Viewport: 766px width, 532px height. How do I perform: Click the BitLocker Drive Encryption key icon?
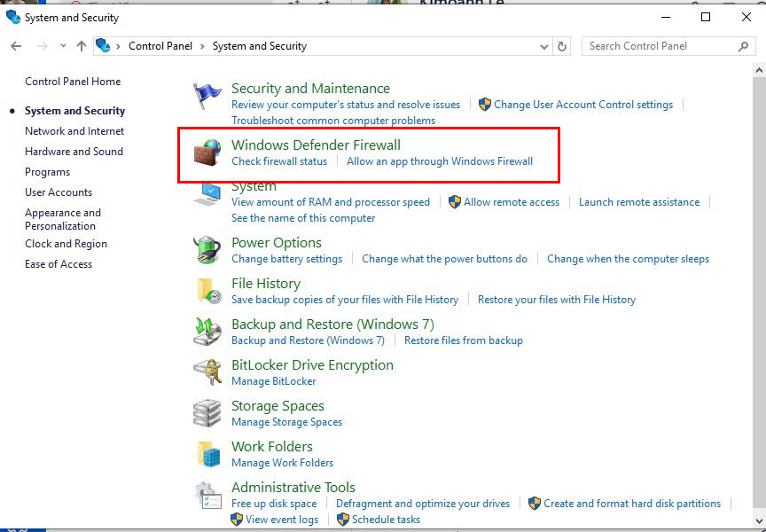pyautogui.click(x=207, y=370)
